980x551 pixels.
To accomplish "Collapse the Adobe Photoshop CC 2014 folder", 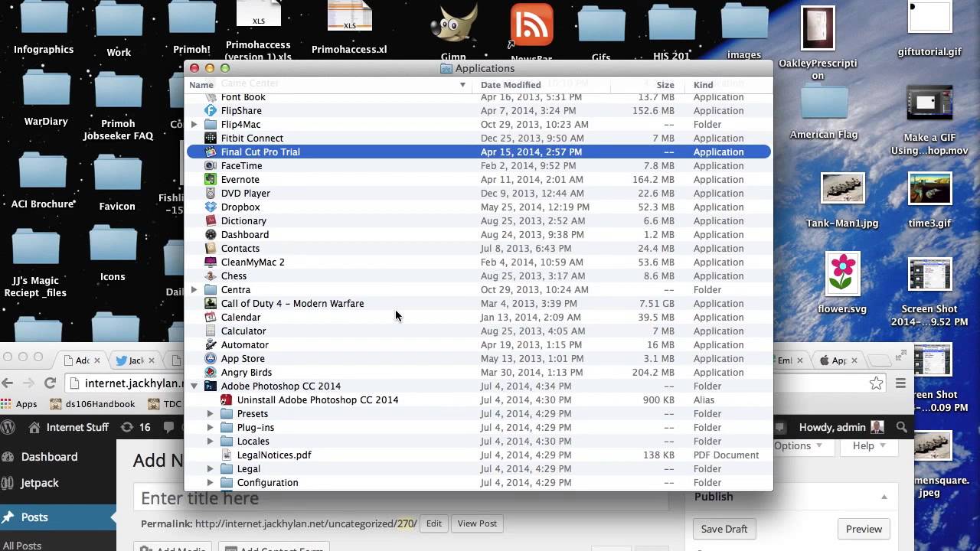I will point(194,386).
